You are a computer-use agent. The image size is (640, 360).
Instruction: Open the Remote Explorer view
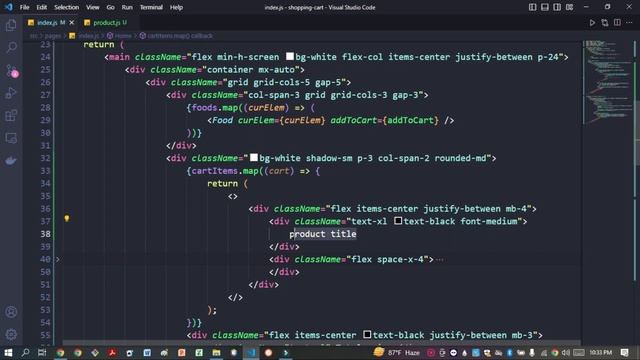pyautogui.click(x=11, y=138)
